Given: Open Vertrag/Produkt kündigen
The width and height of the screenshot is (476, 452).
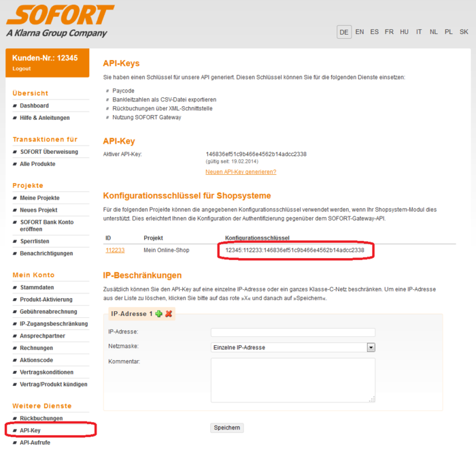Looking at the screenshot, I should point(54,385).
